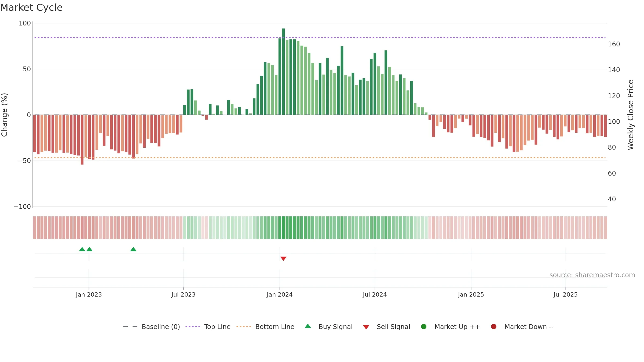Screen dimensions: 644x362
Task: Click the orange dotted Bottom Line legend sample
Action: pyautogui.click(x=244, y=327)
